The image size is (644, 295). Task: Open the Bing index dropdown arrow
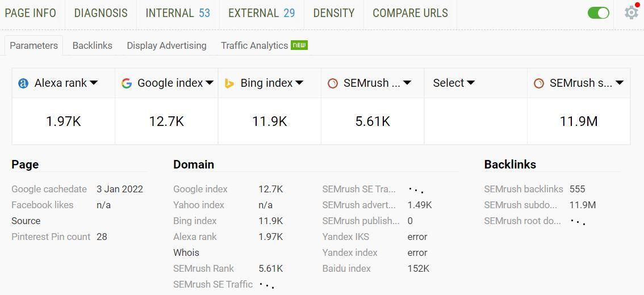(x=299, y=83)
